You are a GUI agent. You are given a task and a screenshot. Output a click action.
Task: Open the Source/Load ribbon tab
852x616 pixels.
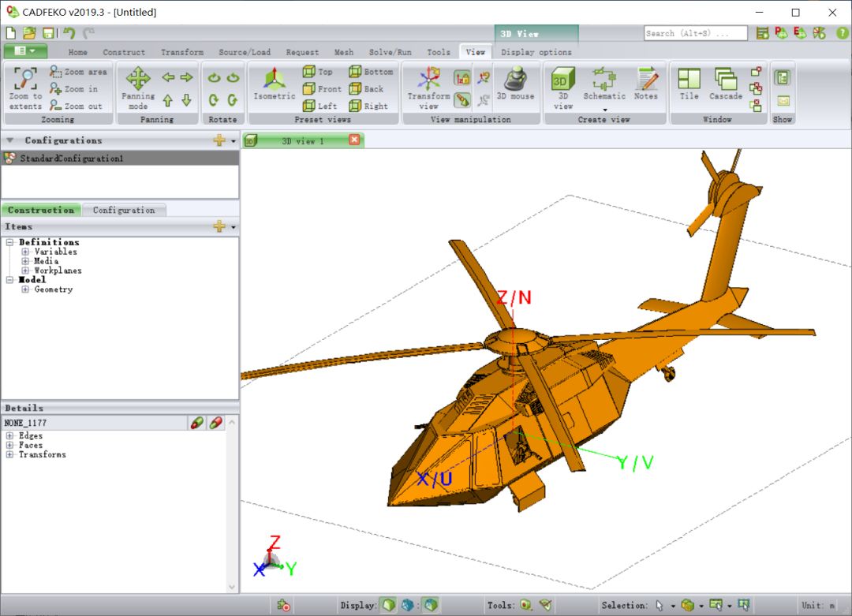click(x=245, y=52)
